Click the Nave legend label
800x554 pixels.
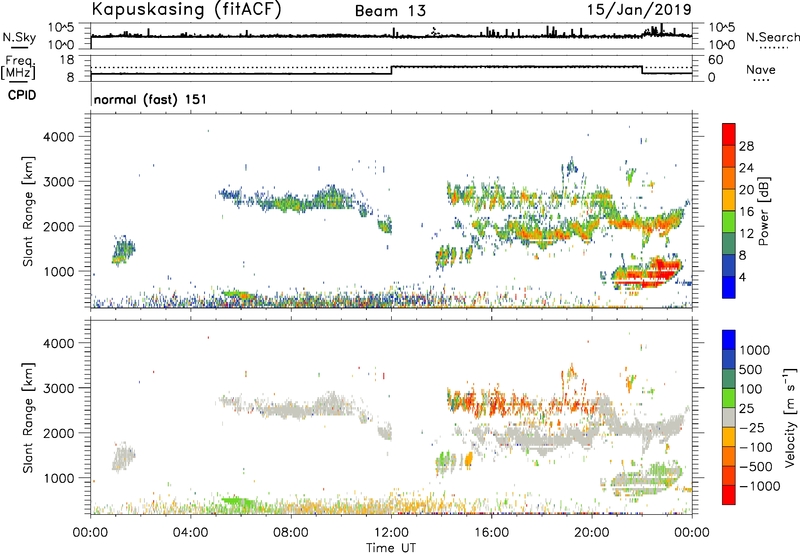pos(761,69)
